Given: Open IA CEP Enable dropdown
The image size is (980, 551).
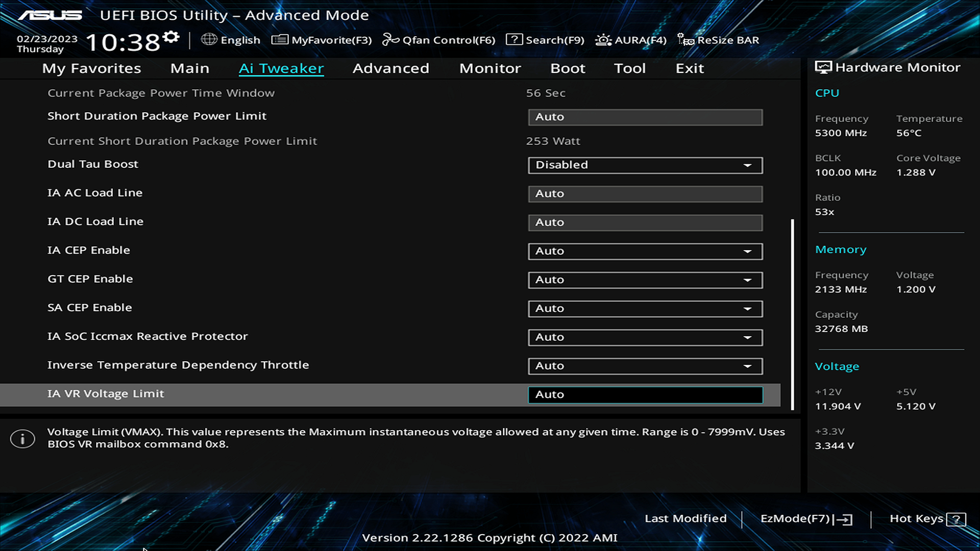Looking at the screenshot, I should pyautogui.click(x=645, y=251).
